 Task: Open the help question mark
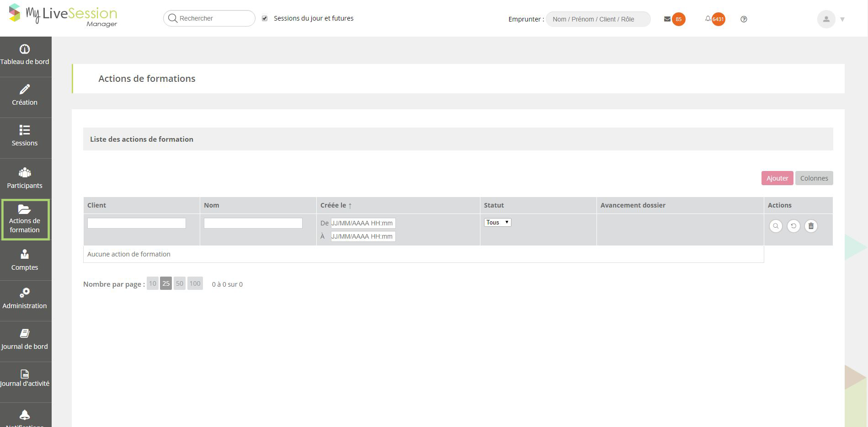click(x=744, y=19)
